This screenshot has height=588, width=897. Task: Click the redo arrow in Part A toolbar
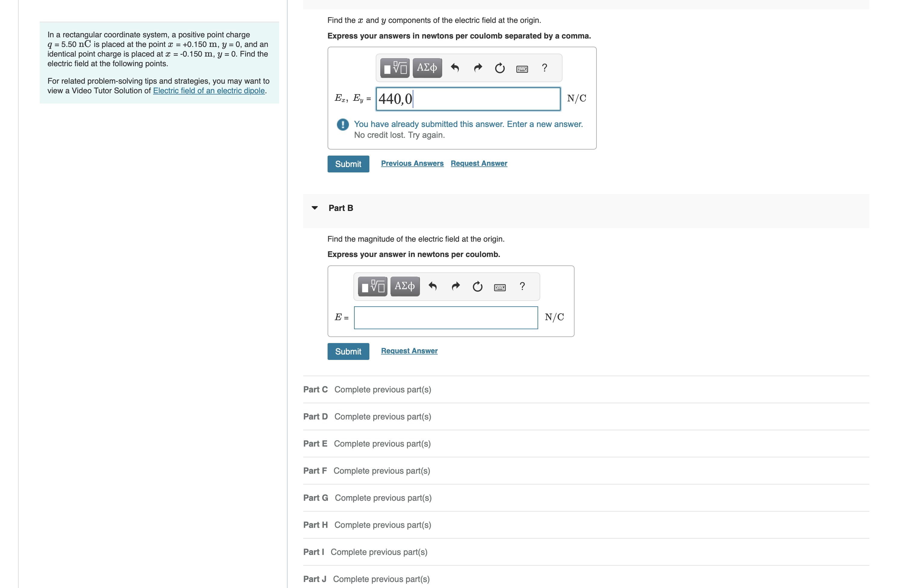(477, 68)
